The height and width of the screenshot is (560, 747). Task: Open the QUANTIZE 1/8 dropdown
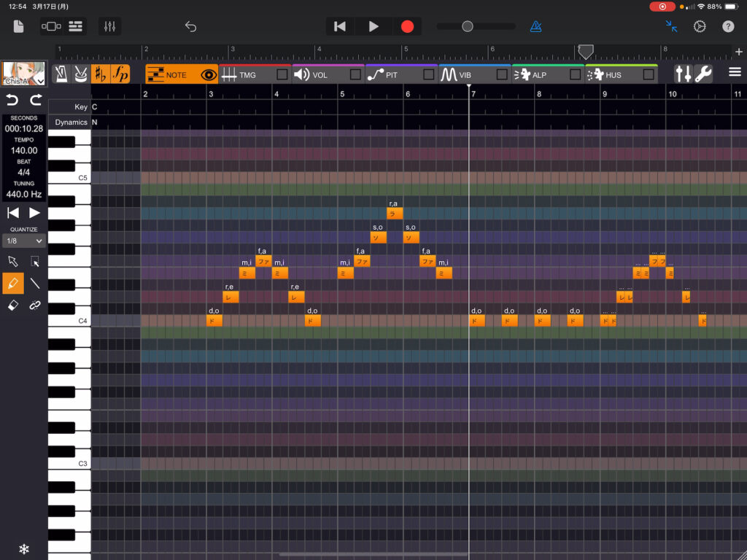point(24,241)
